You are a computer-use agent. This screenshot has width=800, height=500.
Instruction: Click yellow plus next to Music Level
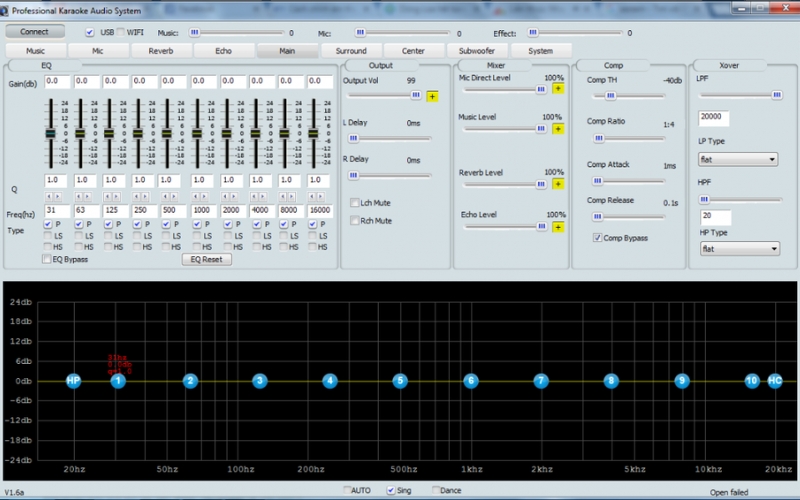coord(558,129)
